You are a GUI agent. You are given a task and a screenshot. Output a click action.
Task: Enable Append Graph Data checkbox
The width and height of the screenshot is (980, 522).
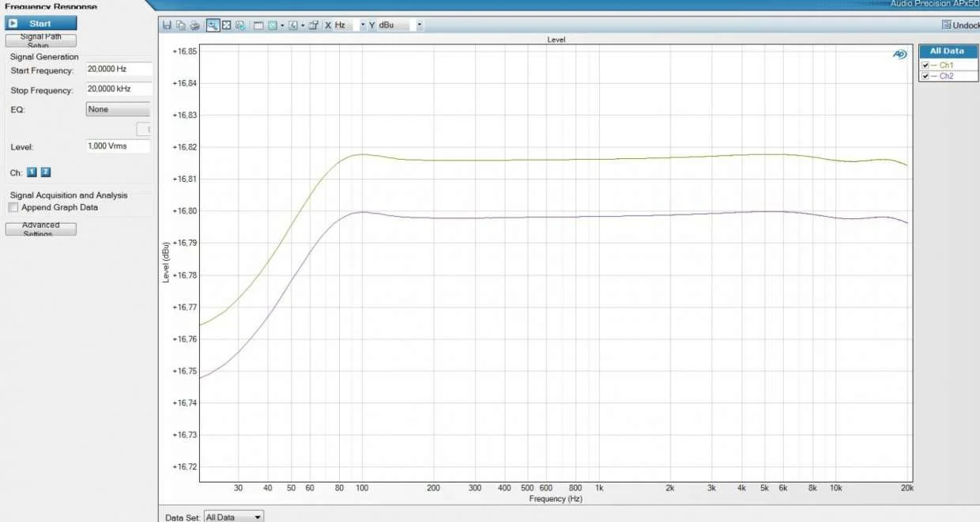click(13, 208)
